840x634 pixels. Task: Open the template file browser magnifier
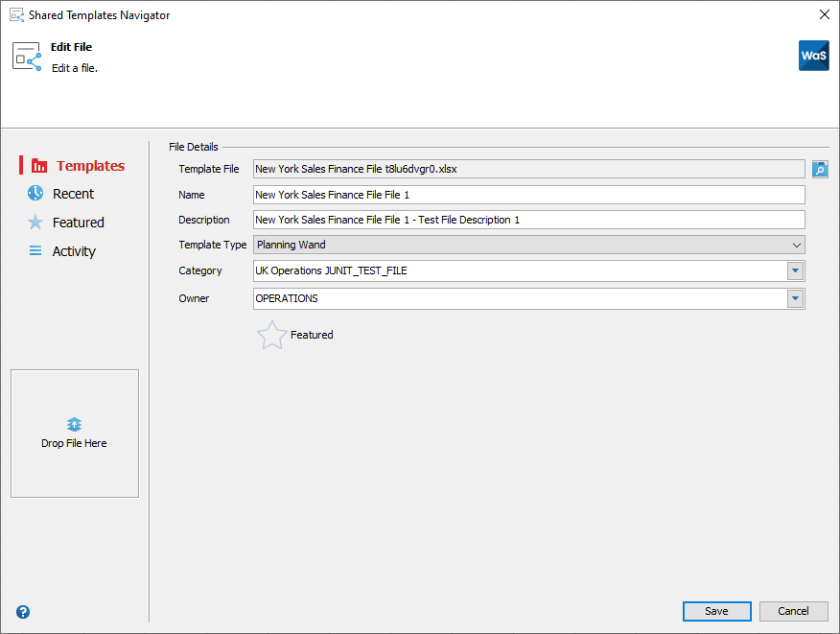click(x=820, y=169)
